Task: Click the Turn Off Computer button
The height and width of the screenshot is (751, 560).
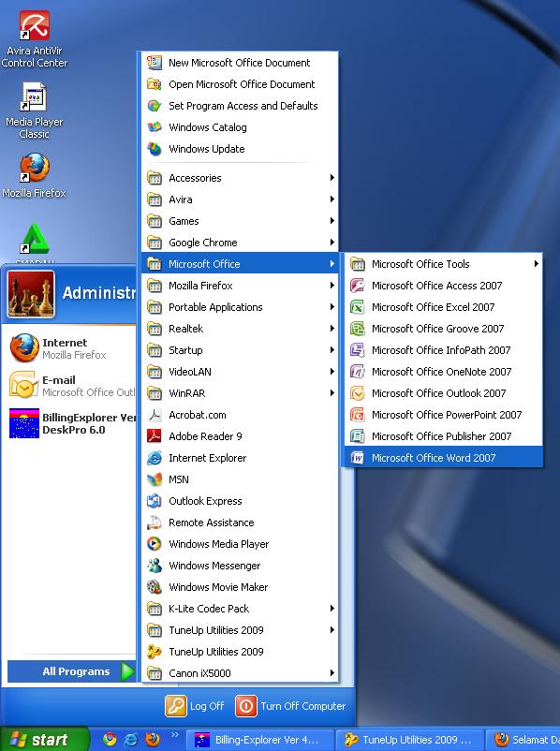Action: pos(290,706)
